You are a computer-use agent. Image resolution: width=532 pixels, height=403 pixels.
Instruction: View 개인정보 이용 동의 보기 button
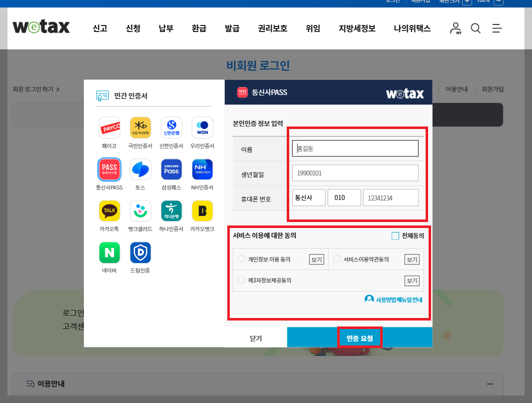[317, 259]
